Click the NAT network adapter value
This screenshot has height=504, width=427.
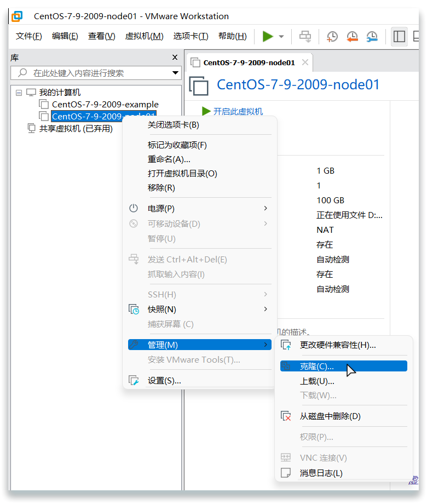tap(325, 230)
